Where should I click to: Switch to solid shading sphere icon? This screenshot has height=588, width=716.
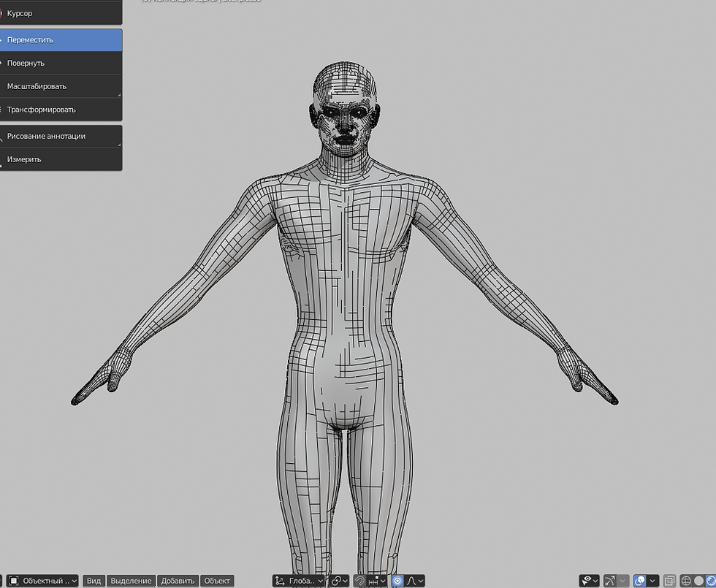pyautogui.click(x=698, y=581)
